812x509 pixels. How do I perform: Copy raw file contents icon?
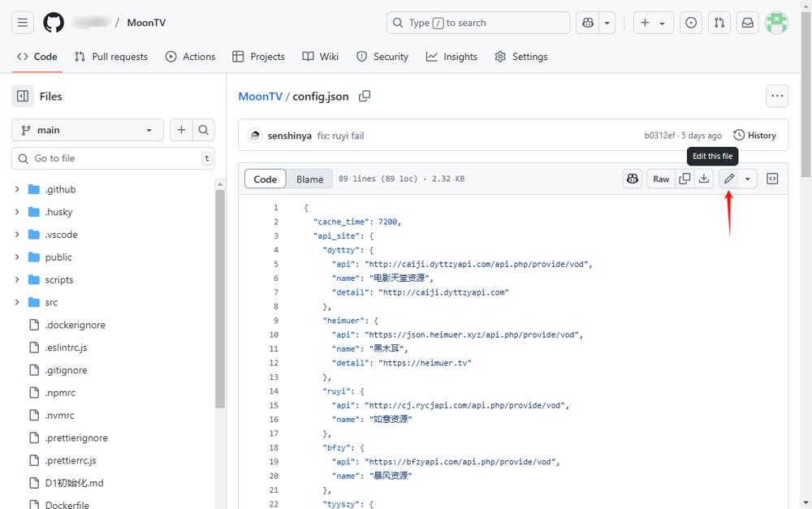click(x=685, y=179)
